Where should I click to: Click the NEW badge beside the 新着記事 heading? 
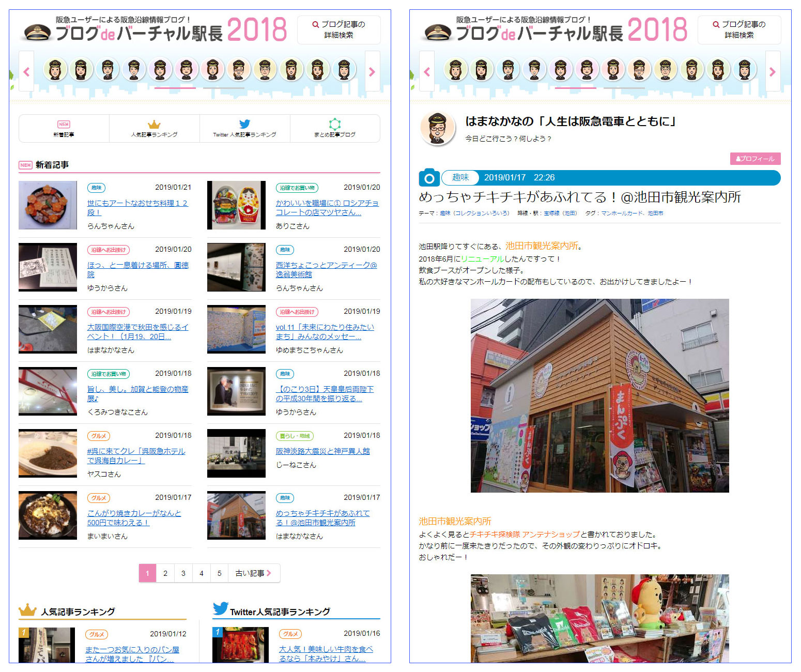[x=25, y=165]
